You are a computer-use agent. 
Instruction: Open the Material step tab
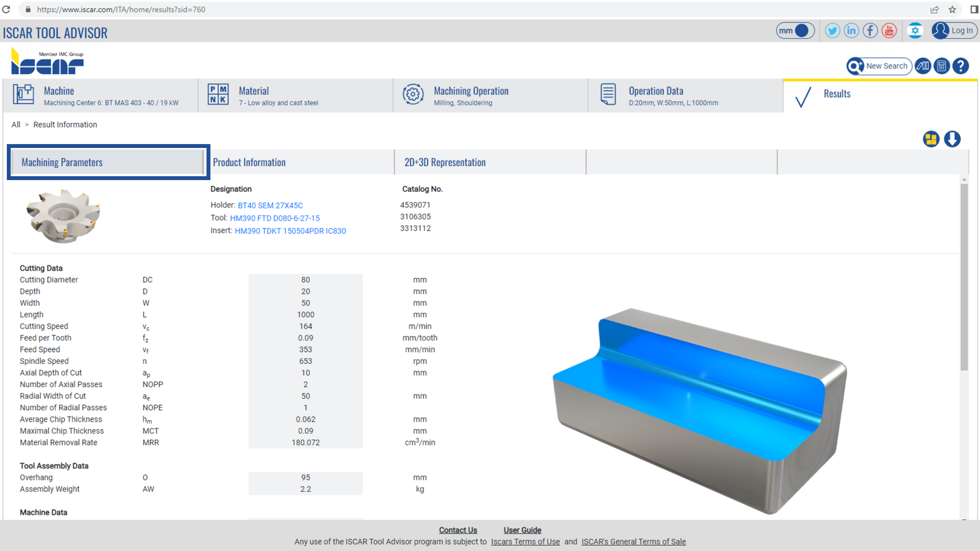(295, 95)
